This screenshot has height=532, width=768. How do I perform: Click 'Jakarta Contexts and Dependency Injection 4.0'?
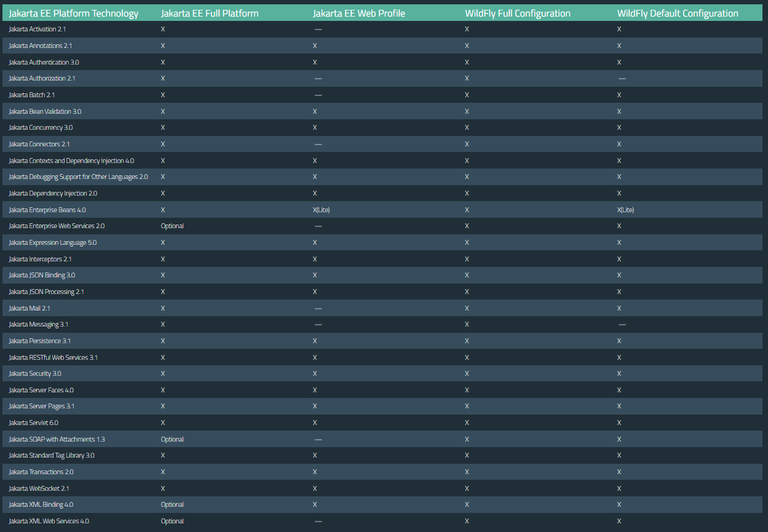tap(71, 161)
